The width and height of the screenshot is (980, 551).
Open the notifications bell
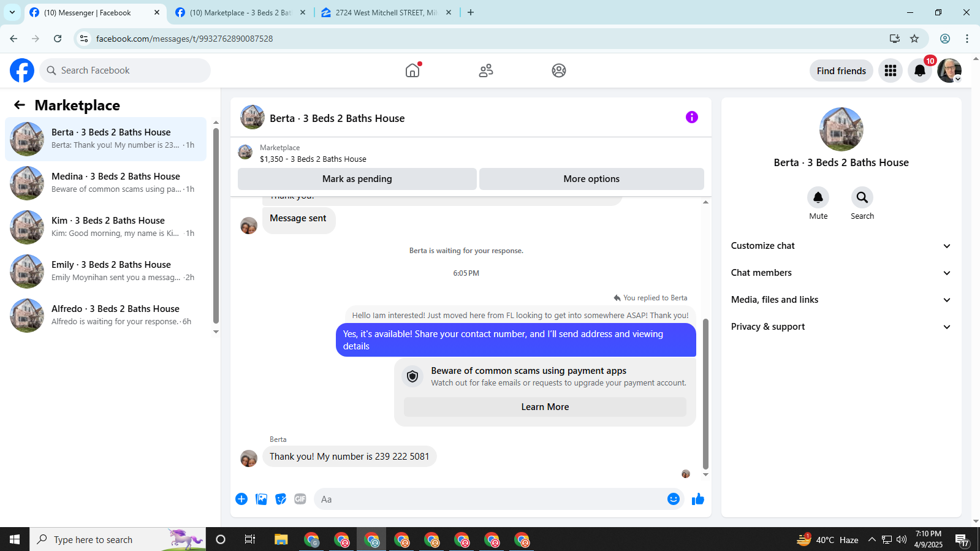pyautogui.click(x=920, y=70)
